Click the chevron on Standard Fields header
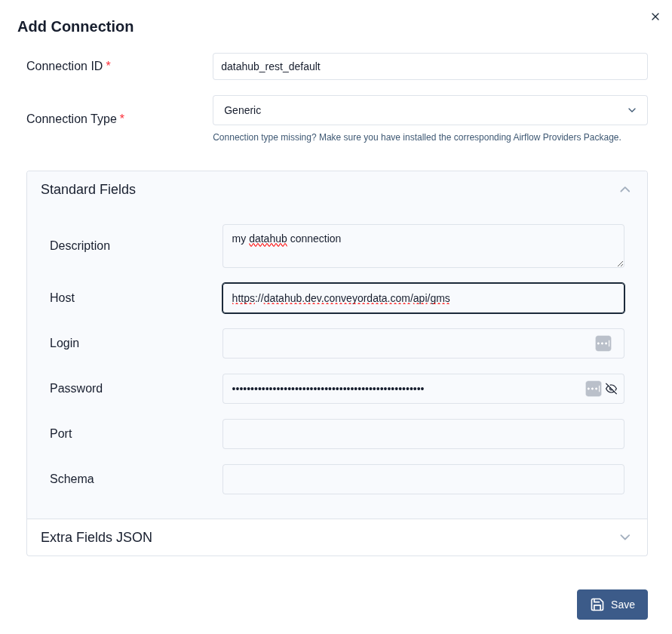The image size is (672, 634). [624, 189]
